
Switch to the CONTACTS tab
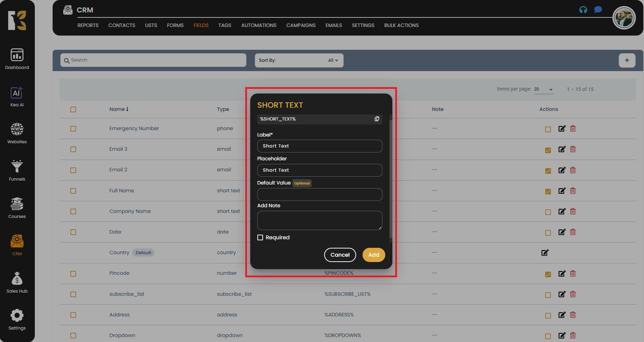pyautogui.click(x=122, y=25)
